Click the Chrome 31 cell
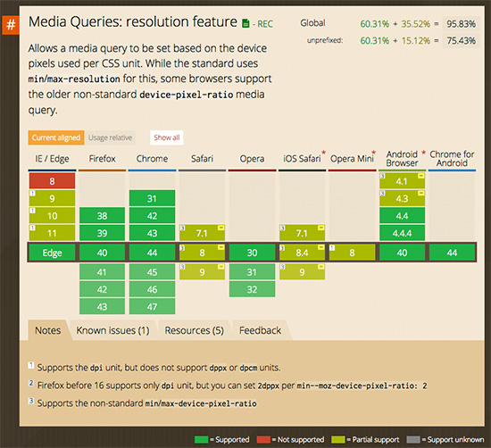The image size is (491, 448). click(152, 198)
